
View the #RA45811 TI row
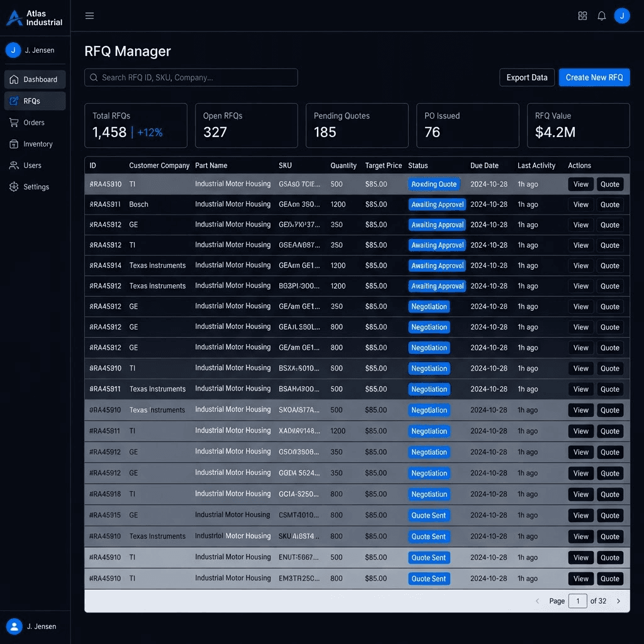(x=580, y=431)
